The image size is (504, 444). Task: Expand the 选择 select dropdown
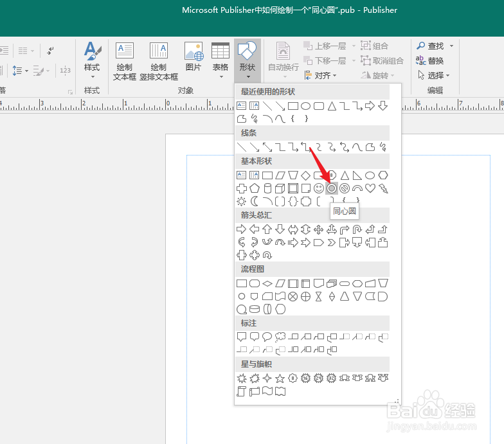click(433, 76)
